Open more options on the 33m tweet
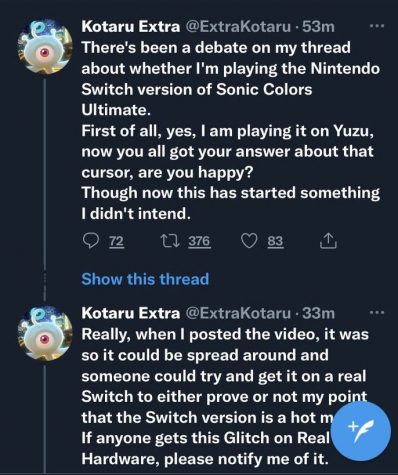398x475 pixels. coord(377,313)
